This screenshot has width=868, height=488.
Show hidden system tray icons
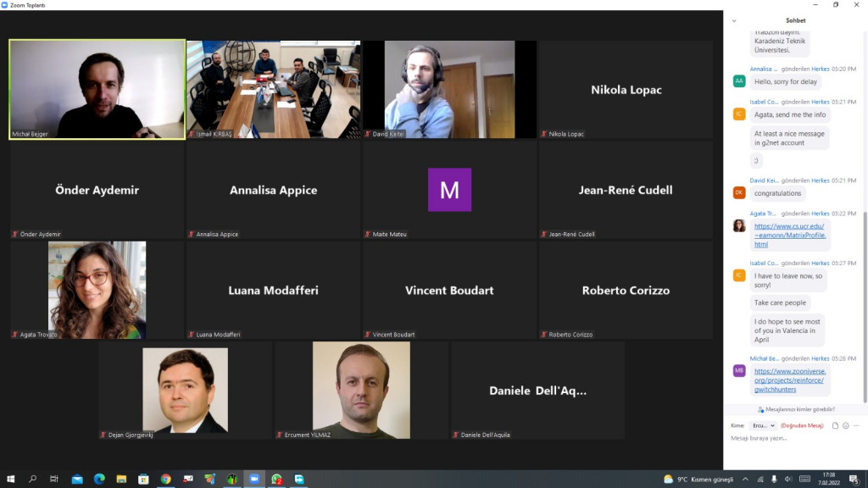(x=745, y=480)
